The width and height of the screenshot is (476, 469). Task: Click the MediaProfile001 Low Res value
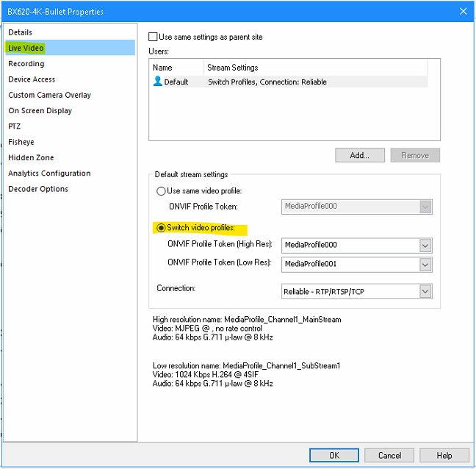(x=311, y=264)
